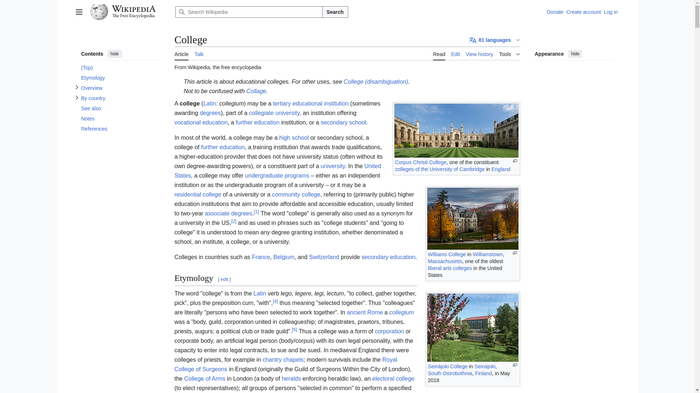The image size is (700, 393).
Task: Switch to the Talk tab
Action: pos(199,54)
